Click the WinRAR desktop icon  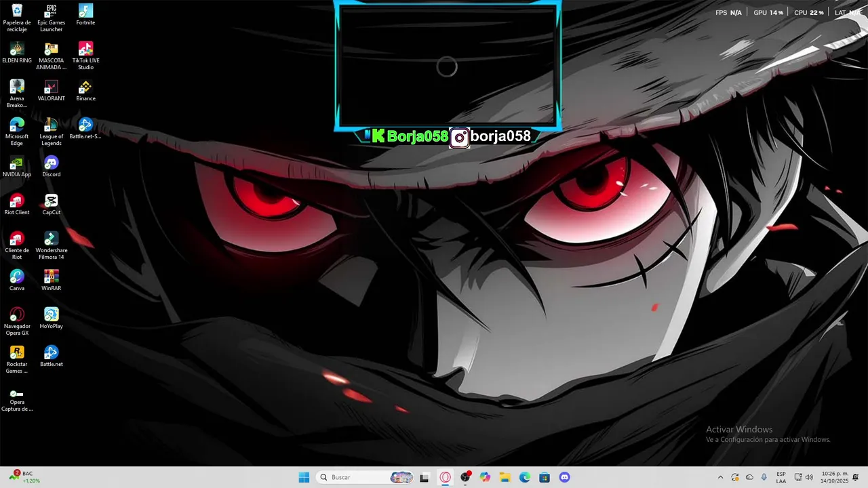[52, 280]
